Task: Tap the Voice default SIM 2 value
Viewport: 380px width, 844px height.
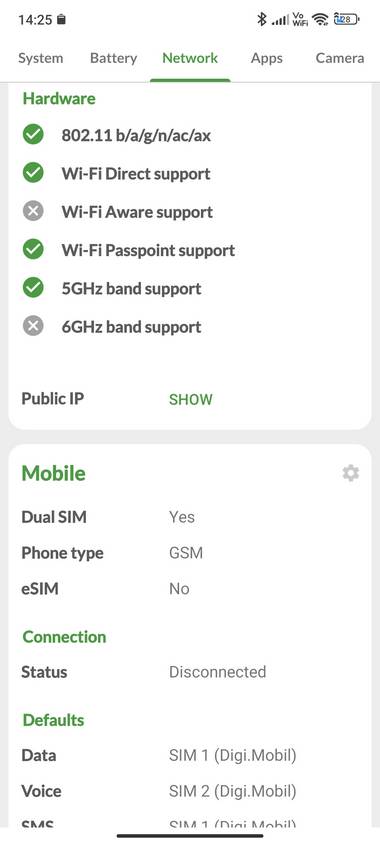Action: 233,791
